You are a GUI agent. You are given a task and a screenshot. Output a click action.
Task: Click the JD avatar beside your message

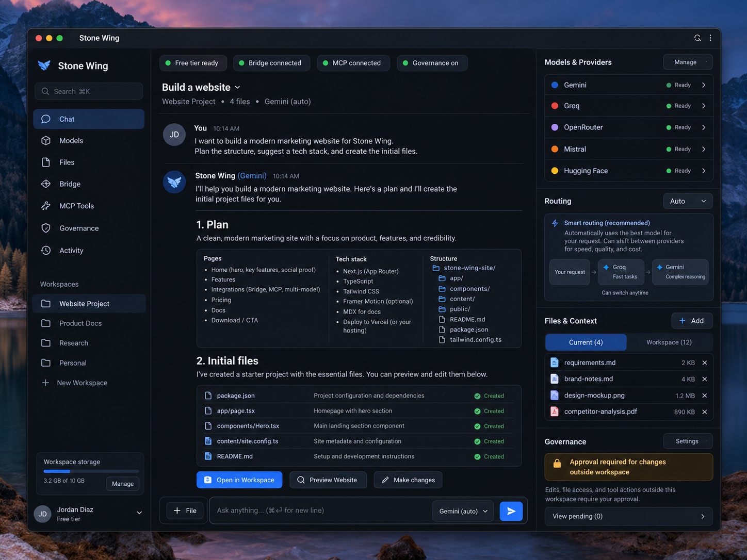point(174,135)
